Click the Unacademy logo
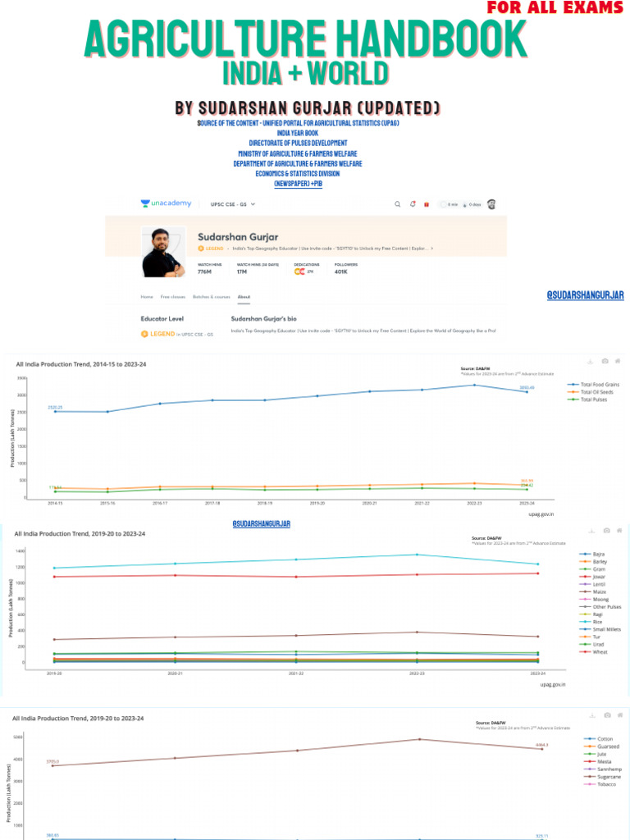Image resolution: width=630 pixels, height=840 pixels. (166, 203)
